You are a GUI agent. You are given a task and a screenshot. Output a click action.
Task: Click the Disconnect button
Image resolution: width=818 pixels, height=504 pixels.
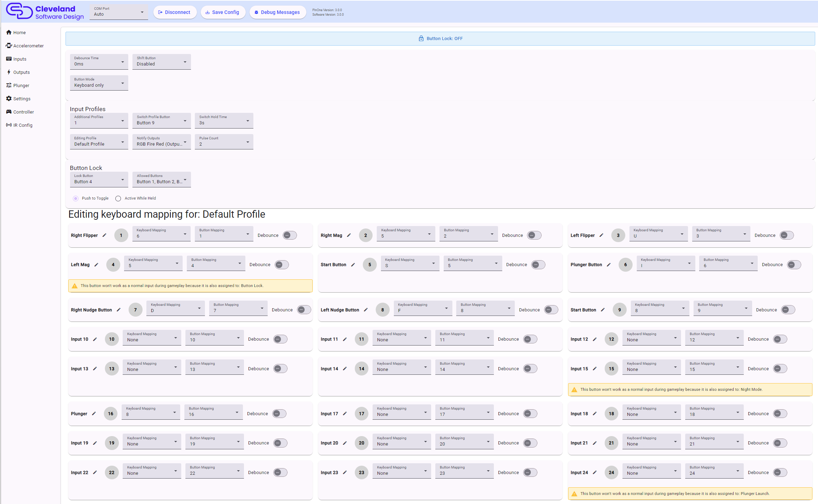click(x=175, y=12)
